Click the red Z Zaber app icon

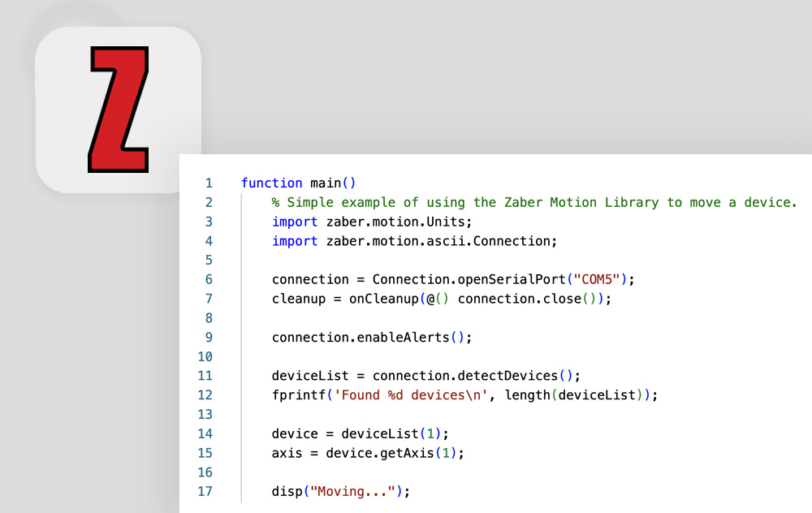click(118, 110)
